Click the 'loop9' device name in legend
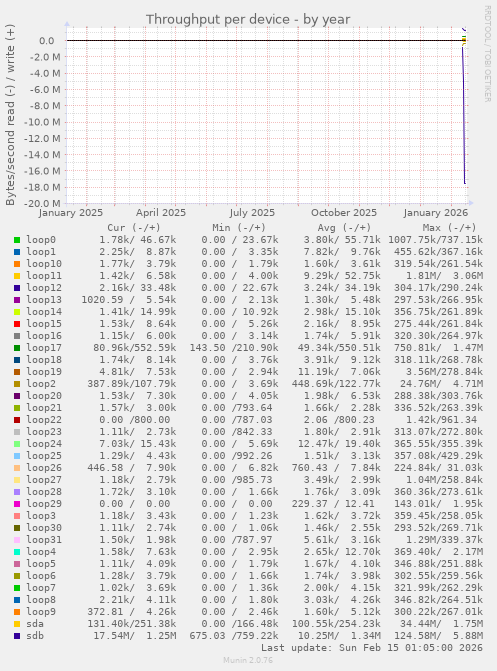Screen dimensions: 497x671 tap(41, 612)
